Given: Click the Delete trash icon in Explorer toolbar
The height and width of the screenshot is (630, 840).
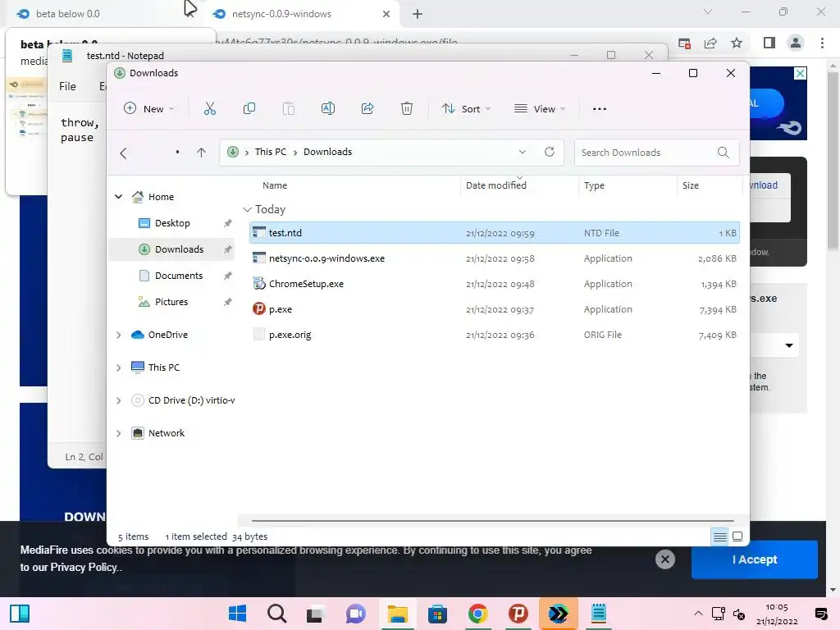Looking at the screenshot, I should coord(407,109).
